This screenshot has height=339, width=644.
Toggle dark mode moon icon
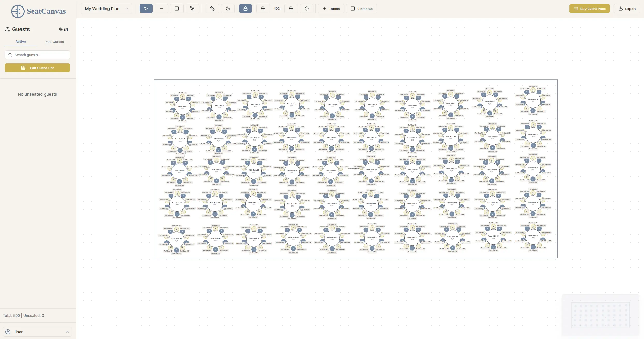228,9
